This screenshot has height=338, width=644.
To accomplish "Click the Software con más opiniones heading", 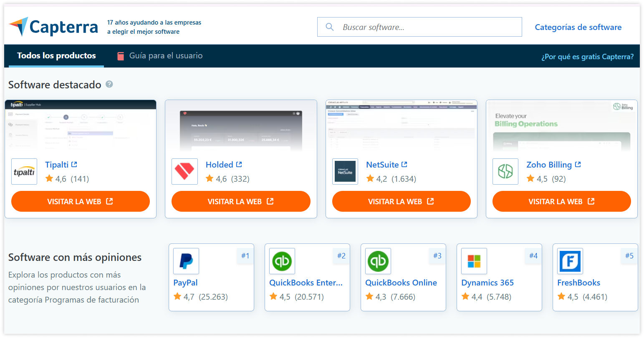I will coord(75,258).
